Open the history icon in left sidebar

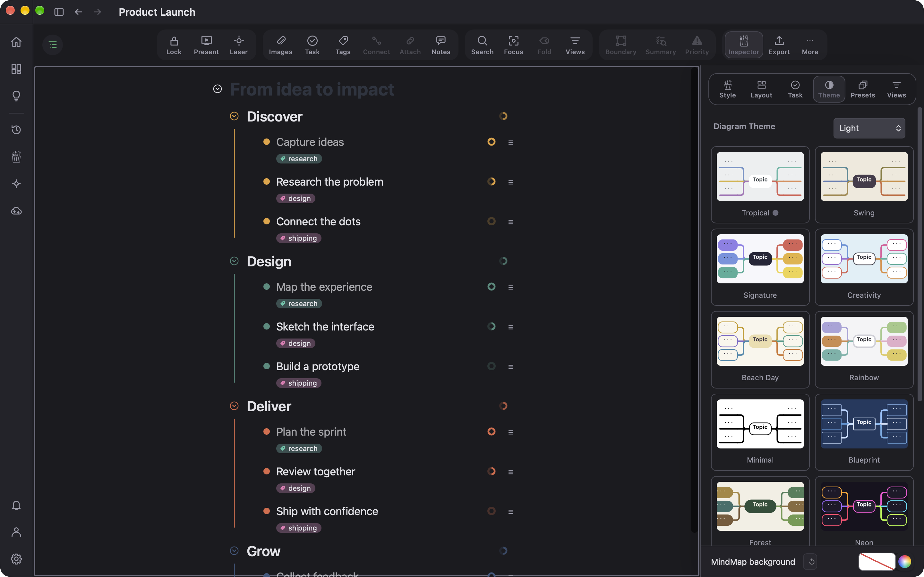click(x=16, y=130)
